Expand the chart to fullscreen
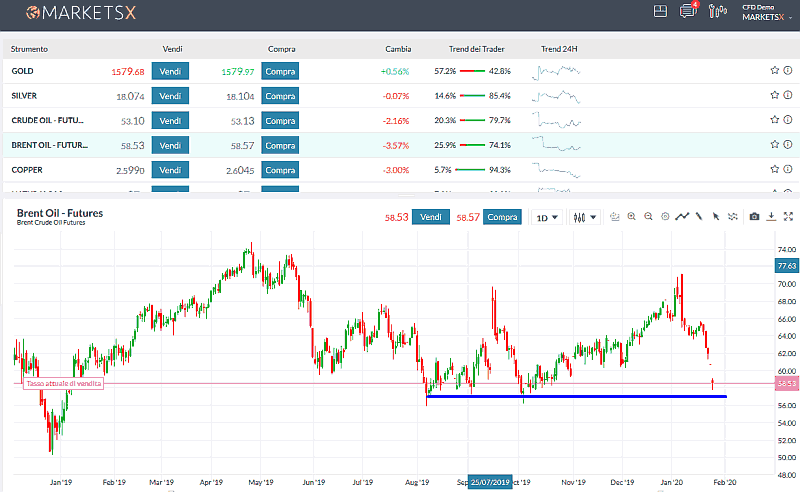The image size is (800, 492). [x=788, y=217]
